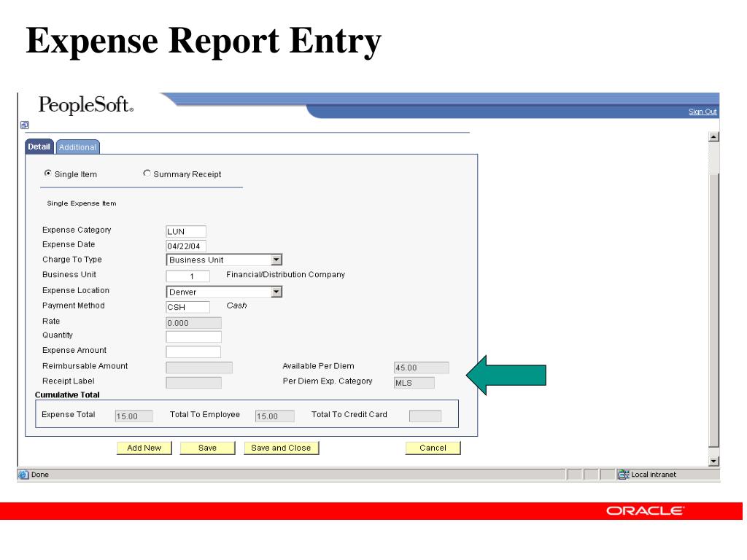Screen dimensions: 747x560
Task: Click the Single Expense Item heading text
Action: 82,203
